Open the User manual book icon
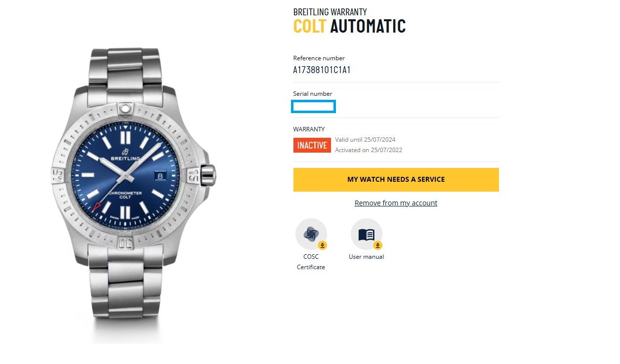 (x=367, y=234)
